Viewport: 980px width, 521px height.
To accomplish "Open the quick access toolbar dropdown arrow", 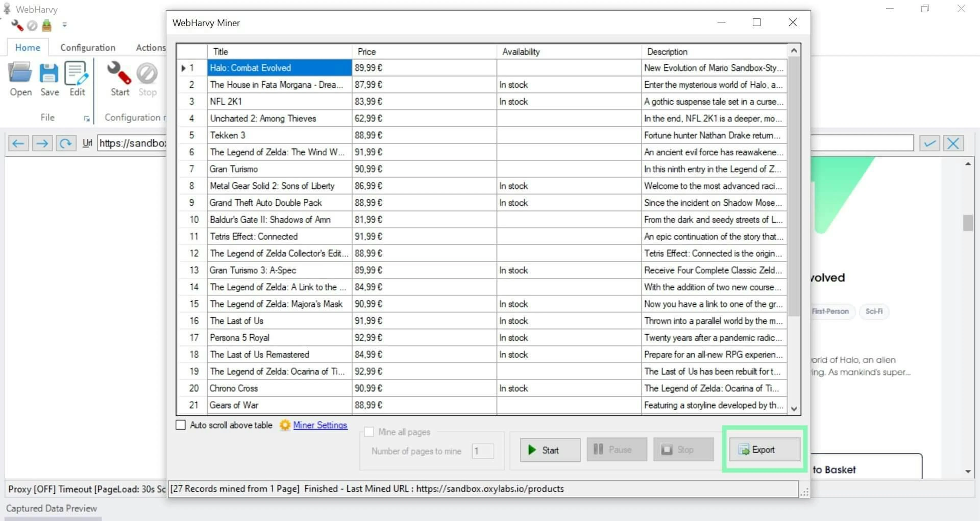I will click(x=65, y=25).
